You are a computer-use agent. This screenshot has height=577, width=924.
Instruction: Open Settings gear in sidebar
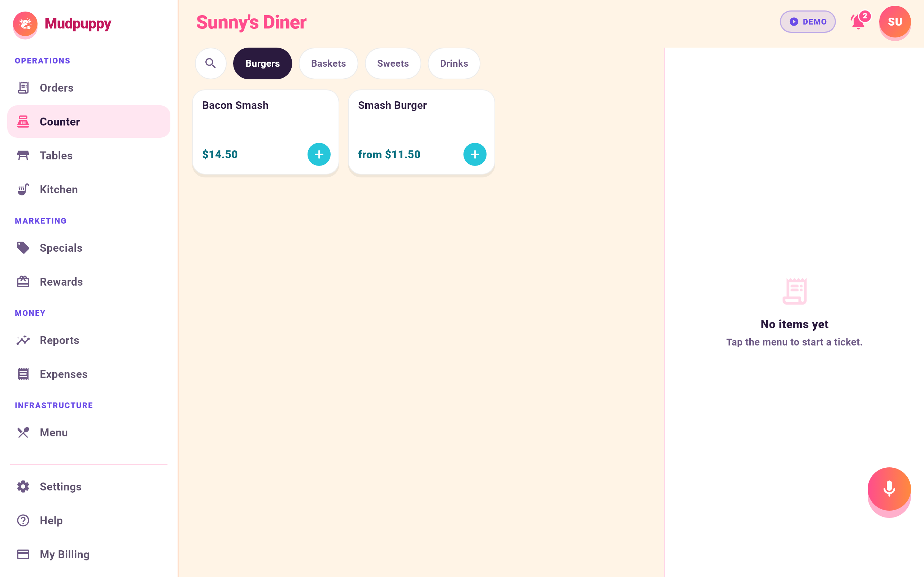88,486
